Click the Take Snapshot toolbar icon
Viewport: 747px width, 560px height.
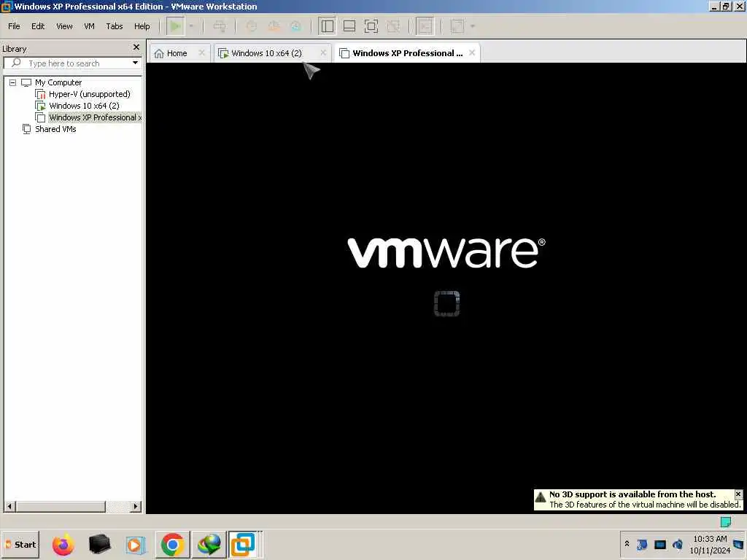[251, 26]
